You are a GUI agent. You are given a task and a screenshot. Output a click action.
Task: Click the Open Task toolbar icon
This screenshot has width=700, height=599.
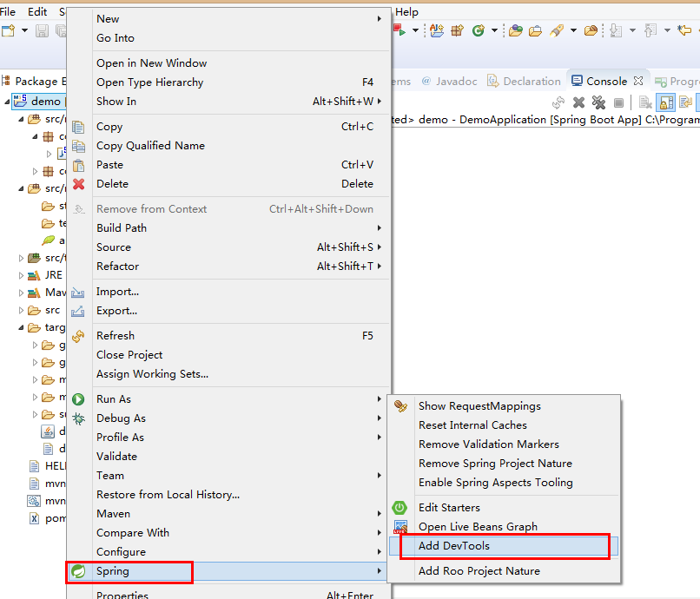pos(535,30)
